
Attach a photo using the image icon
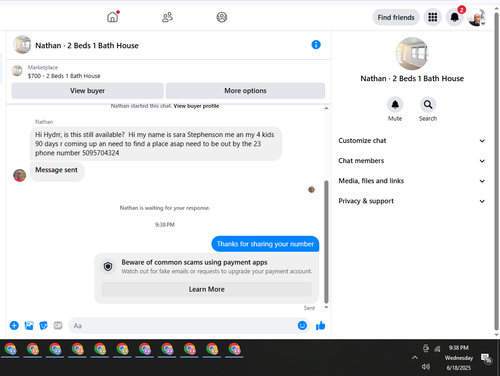point(29,325)
